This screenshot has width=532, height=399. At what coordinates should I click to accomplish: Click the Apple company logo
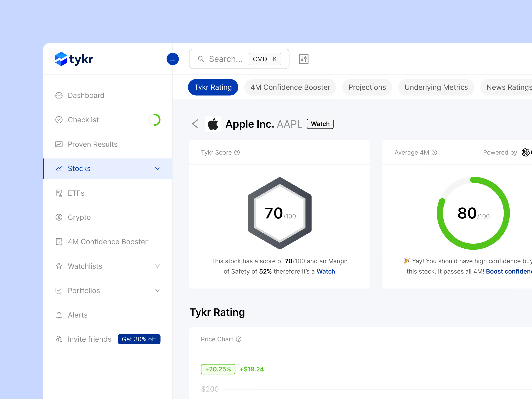coord(213,124)
